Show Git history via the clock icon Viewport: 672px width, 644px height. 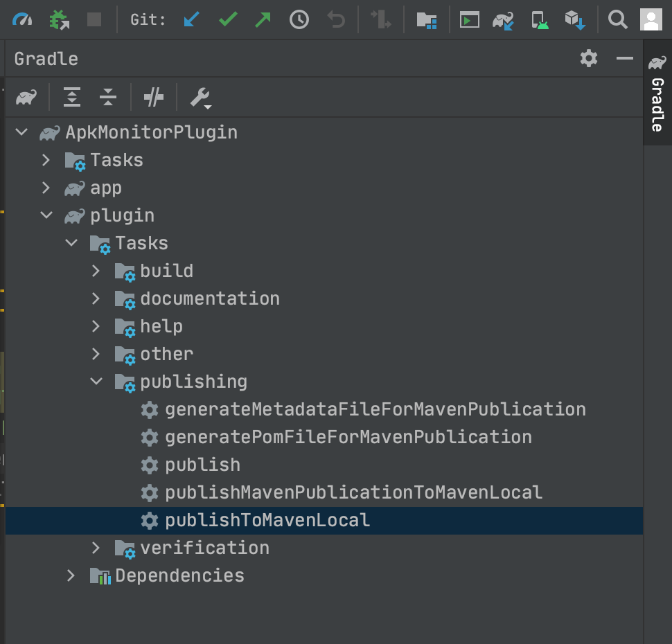(x=298, y=19)
